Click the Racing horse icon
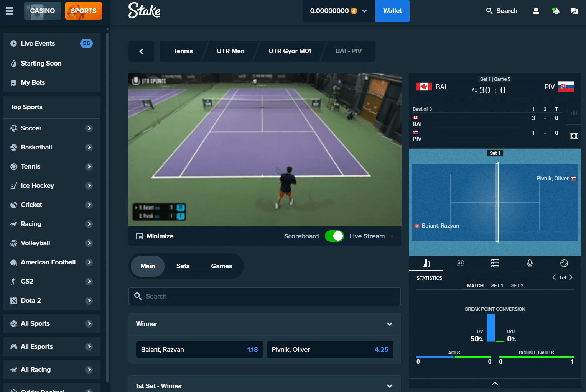 [14, 224]
